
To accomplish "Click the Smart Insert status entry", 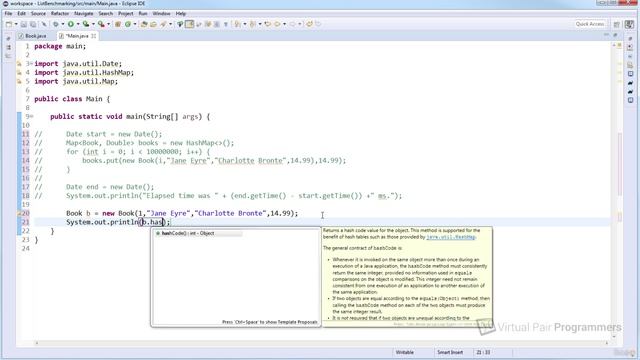I will coord(450,352).
